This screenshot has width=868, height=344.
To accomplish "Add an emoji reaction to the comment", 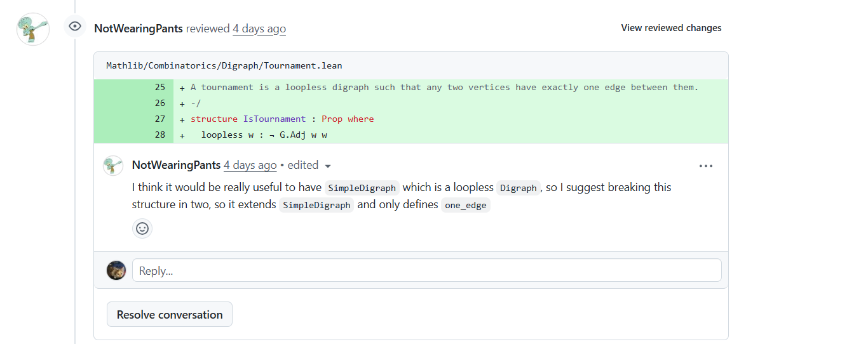I will click(142, 228).
